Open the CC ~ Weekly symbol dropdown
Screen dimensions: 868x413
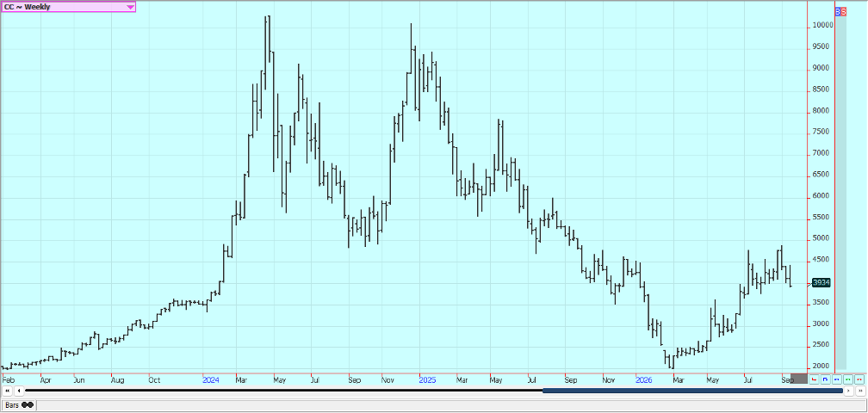tap(68, 7)
